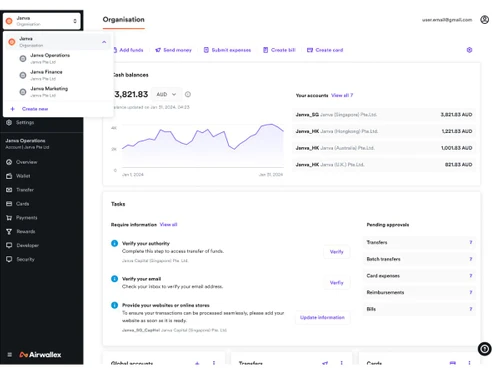500x375 pixels.
Task: Click Add funds action
Action: 128,50
